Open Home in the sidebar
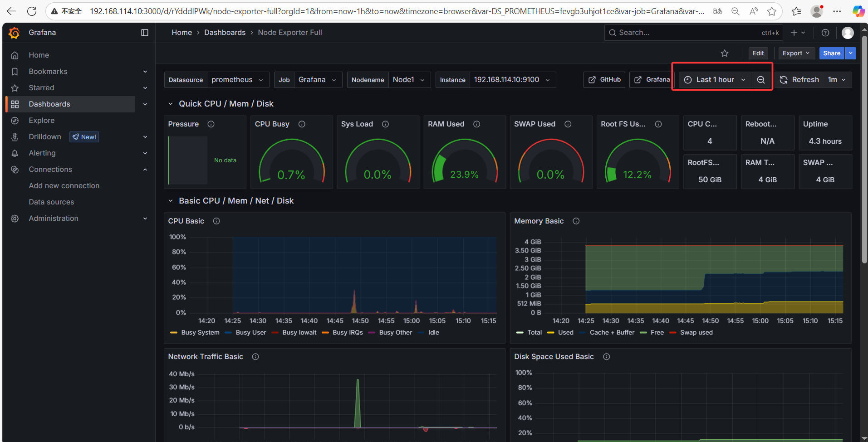868x442 pixels. click(x=39, y=55)
